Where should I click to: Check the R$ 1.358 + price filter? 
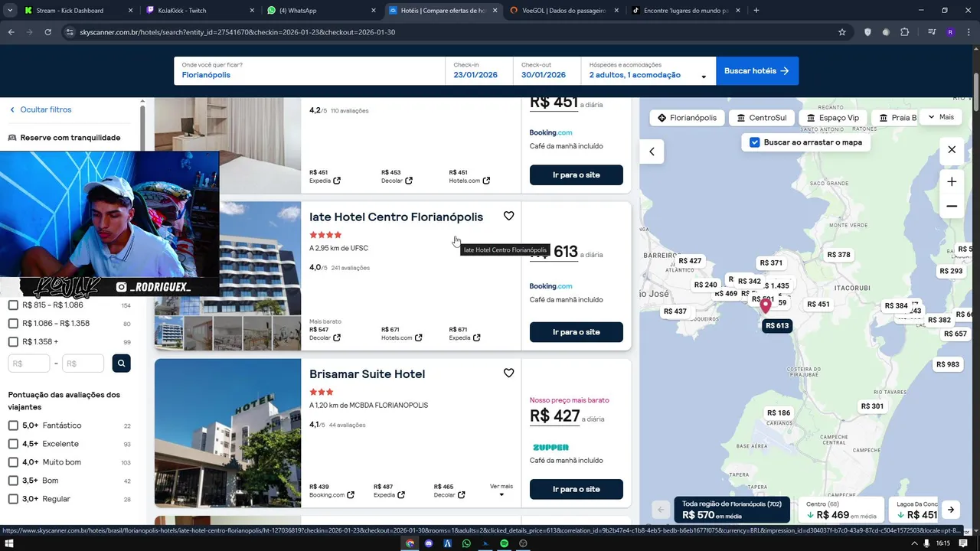[13, 342]
